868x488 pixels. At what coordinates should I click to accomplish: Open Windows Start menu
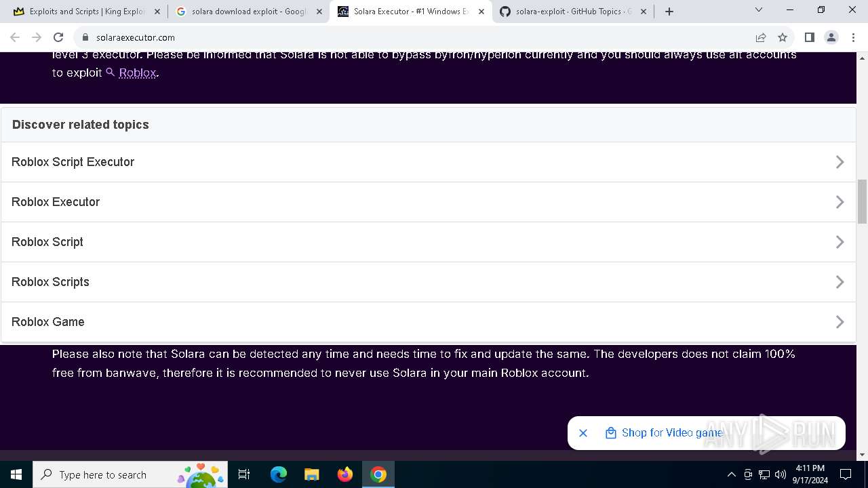(16, 474)
